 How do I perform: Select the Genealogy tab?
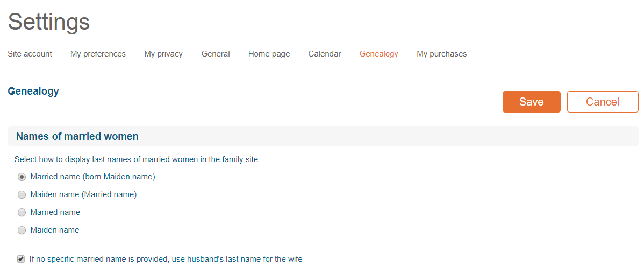[x=378, y=54]
